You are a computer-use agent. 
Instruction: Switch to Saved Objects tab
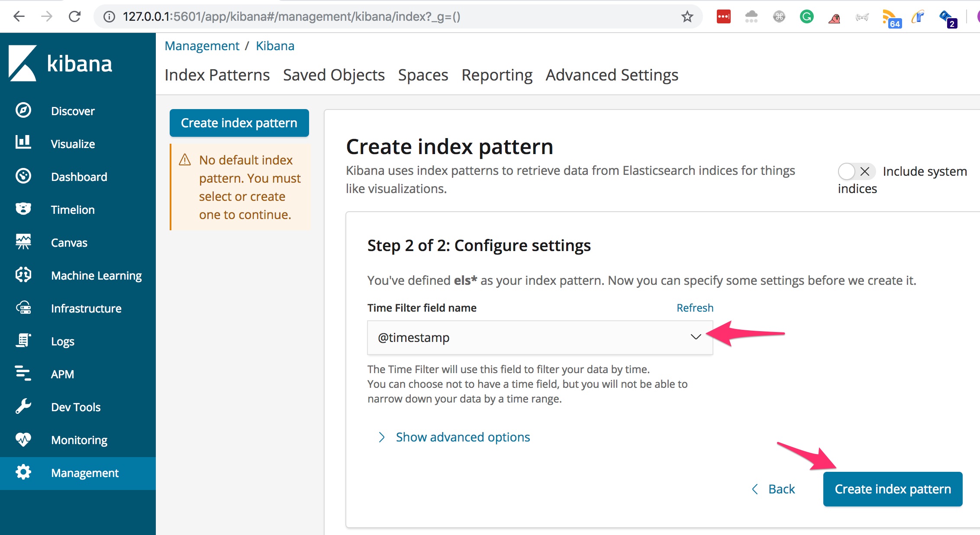click(334, 75)
